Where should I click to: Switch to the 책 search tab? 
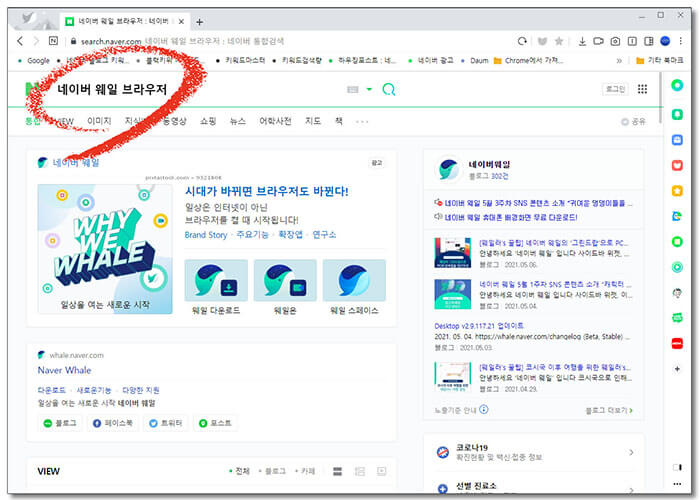click(x=339, y=121)
